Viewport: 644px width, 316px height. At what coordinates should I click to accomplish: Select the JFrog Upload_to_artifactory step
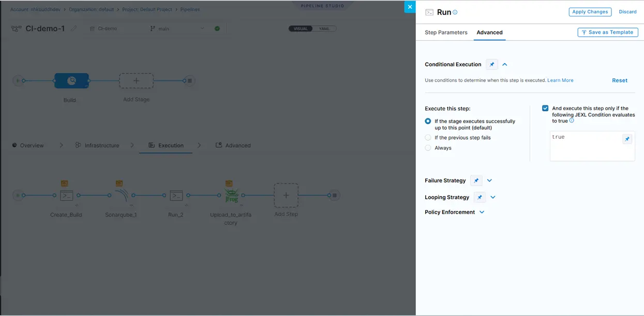click(231, 195)
